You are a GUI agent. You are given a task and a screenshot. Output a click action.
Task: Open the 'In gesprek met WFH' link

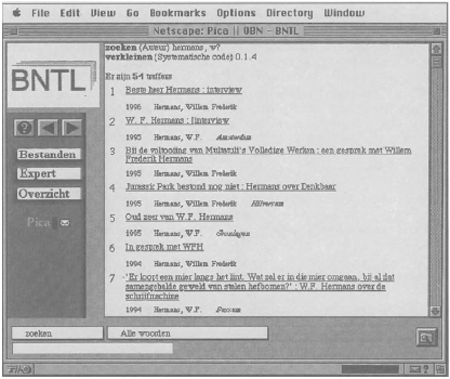click(164, 247)
